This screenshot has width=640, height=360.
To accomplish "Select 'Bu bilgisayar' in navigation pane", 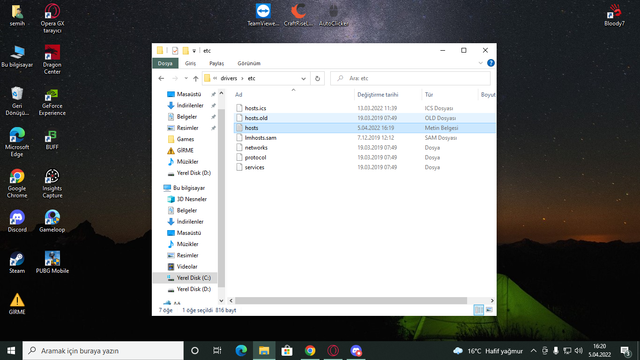I will click(189, 188).
